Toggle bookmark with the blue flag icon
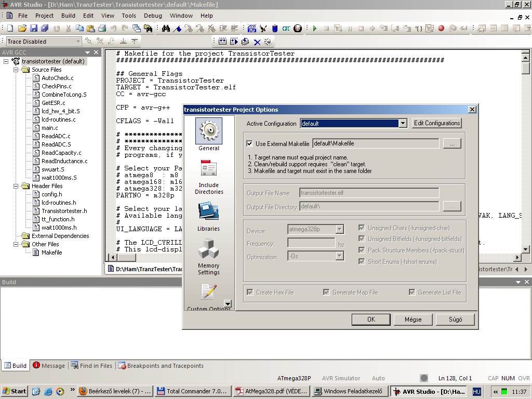The height and width of the screenshot is (399, 532). (x=177, y=29)
